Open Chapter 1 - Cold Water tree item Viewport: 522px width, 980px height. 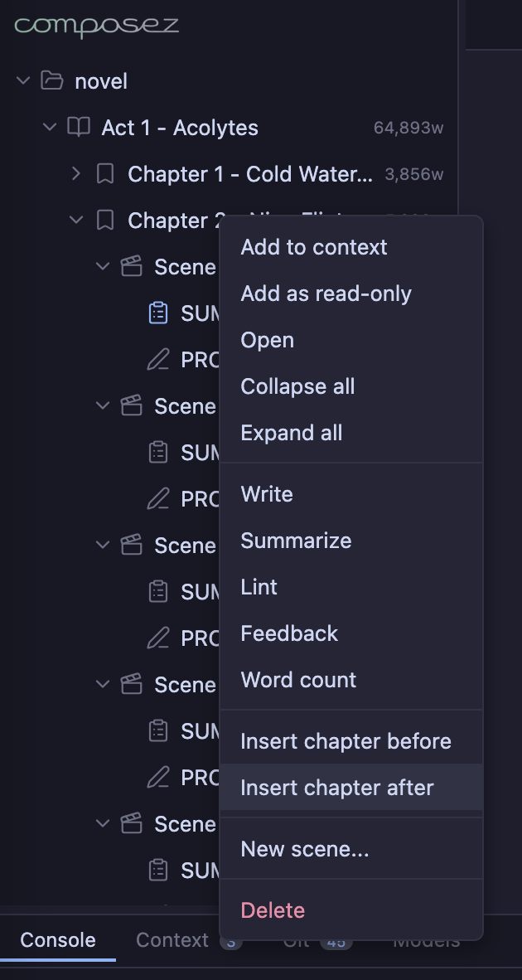tap(250, 174)
